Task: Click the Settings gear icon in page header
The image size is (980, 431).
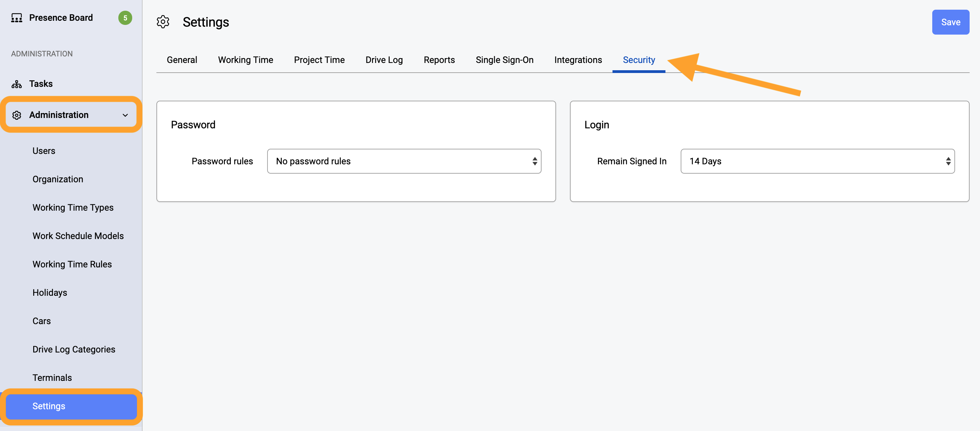Action: 163,22
